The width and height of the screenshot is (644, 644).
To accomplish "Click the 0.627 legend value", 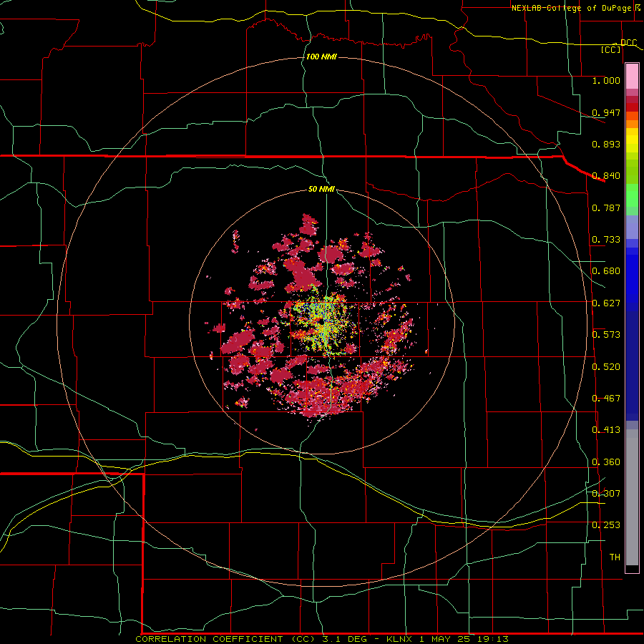I will 606,303.
